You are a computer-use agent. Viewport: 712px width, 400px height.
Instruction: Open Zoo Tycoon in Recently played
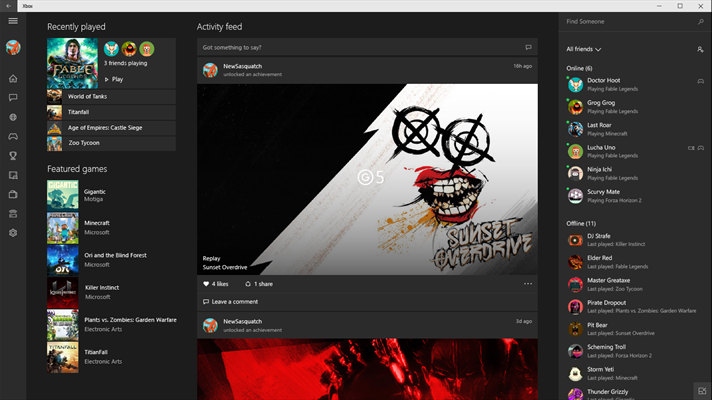(111, 143)
